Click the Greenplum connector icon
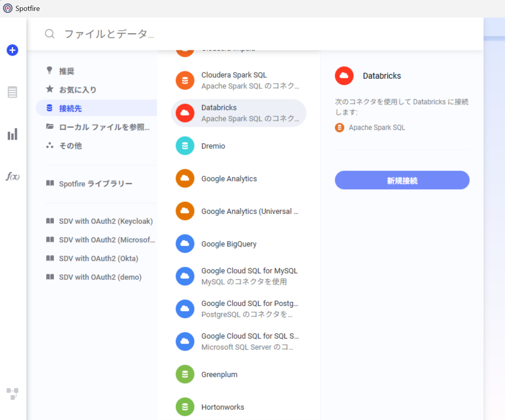Viewport: 505px width, 420px height. pyautogui.click(x=185, y=374)
